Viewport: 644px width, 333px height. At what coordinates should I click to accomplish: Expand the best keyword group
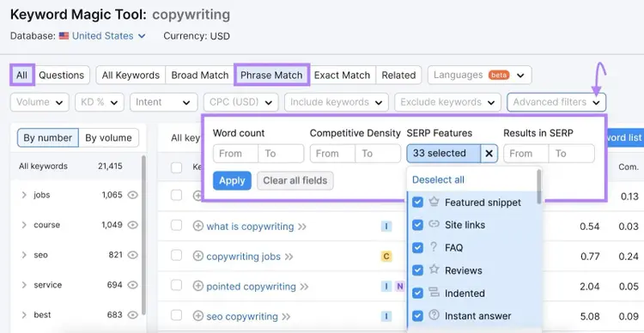tap(24, 315)
